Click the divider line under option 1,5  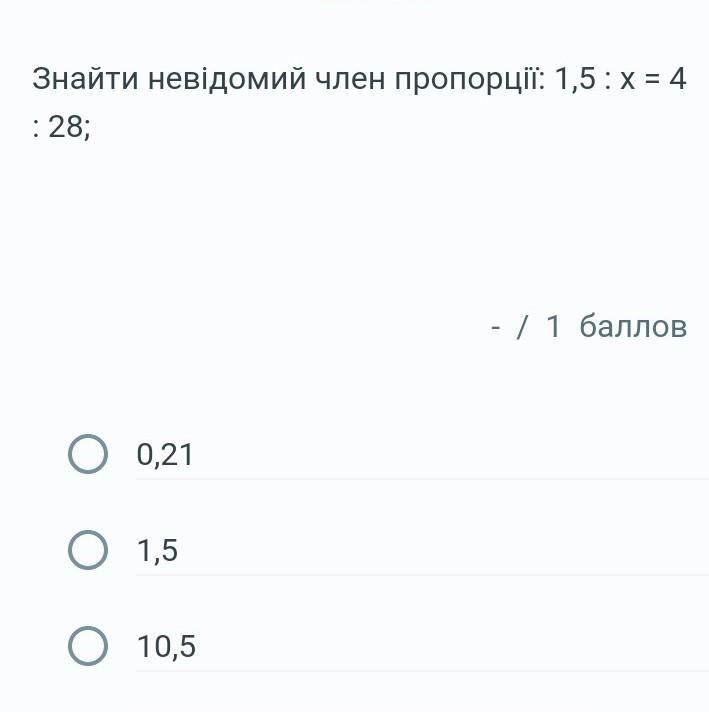[x=420, y=575]
